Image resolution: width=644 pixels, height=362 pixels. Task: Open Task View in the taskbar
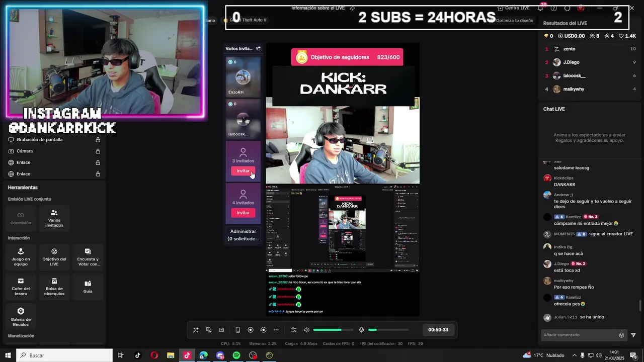click(121, 355)
